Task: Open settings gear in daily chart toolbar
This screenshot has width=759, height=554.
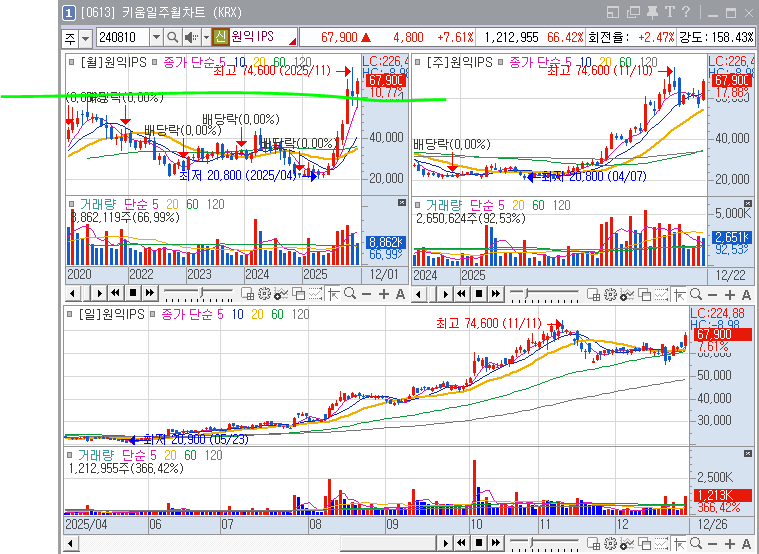Action: point(610,543)
